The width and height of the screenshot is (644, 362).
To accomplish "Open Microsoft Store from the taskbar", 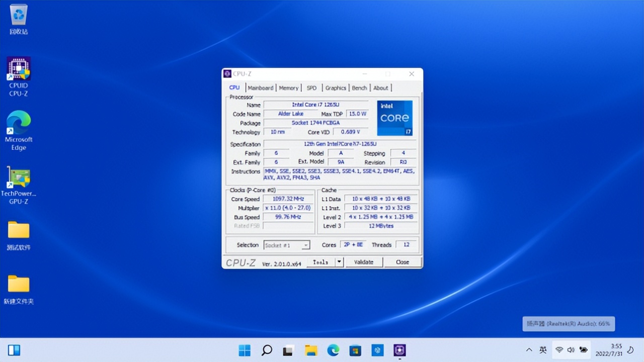I will (355, 350).
